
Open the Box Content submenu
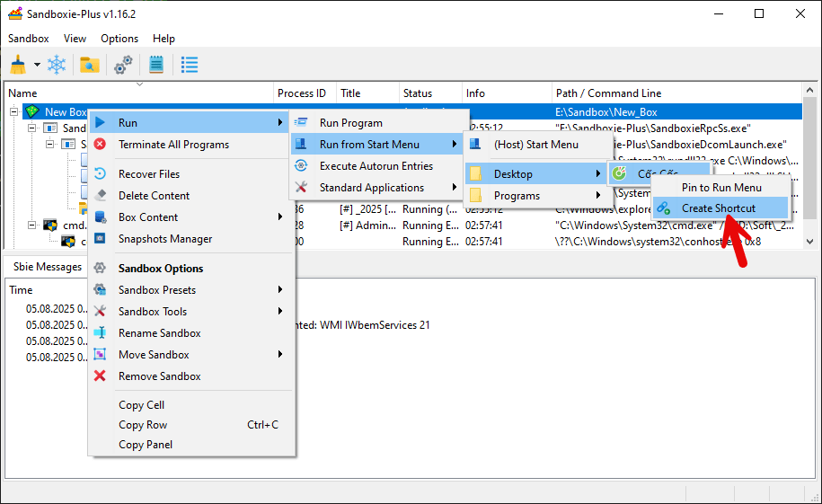coord(189,217)
